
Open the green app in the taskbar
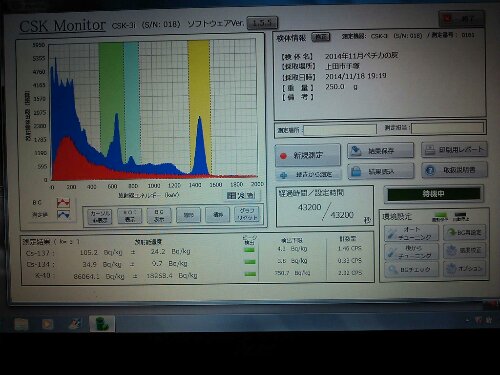tap(102, 324)
